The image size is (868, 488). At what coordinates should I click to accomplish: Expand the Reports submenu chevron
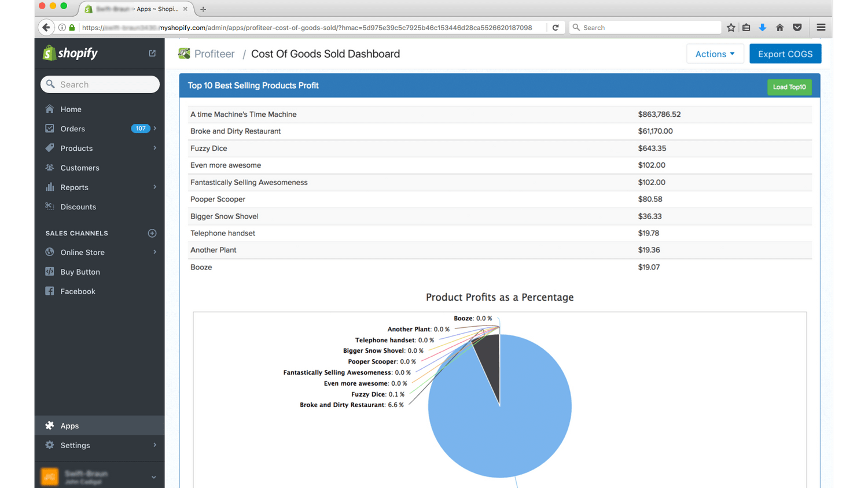[155, 187]
